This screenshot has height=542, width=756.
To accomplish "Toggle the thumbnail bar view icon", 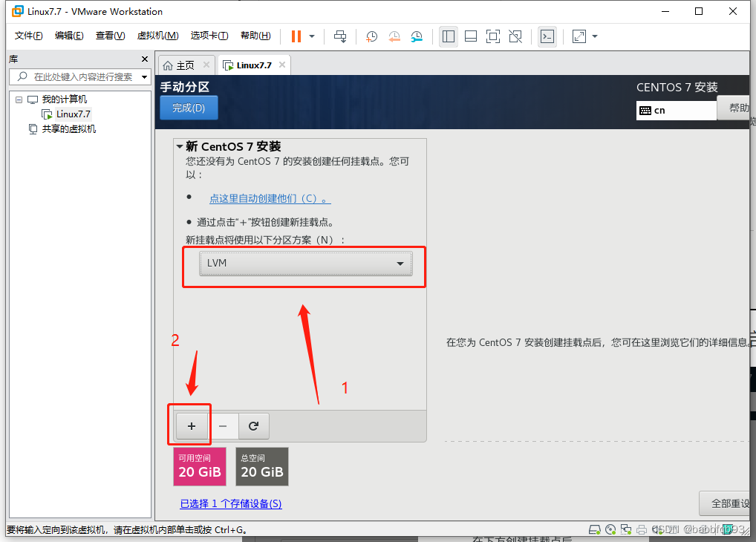I will click(x=471, y=36).
